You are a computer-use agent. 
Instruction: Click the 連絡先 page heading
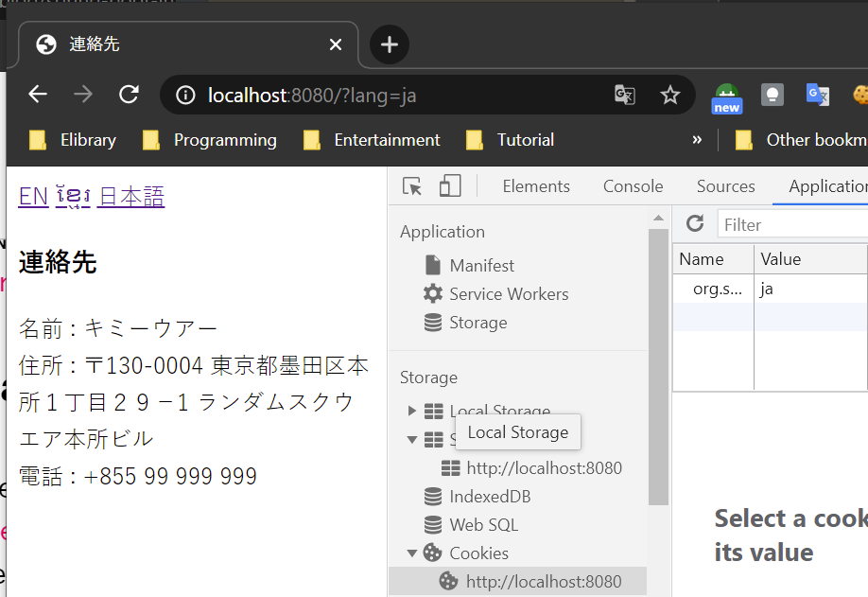pyautogui.click(x=58, y=262)
